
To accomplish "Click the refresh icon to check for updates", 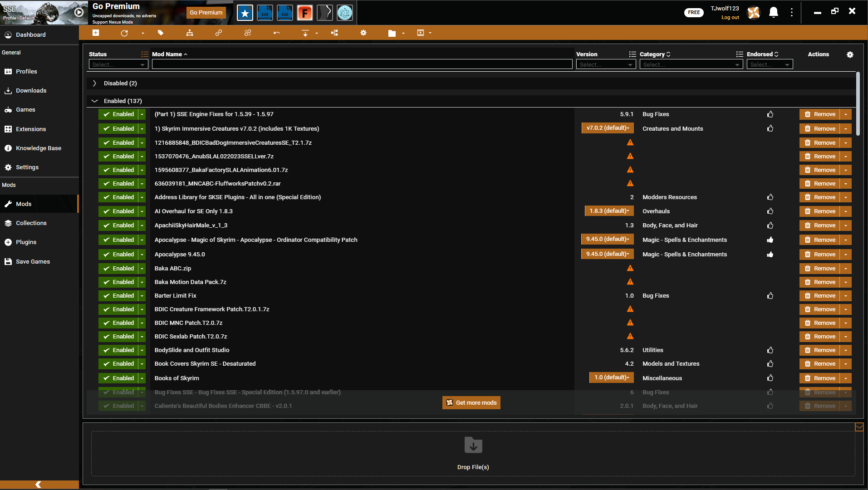I will [x=124, y=33].
